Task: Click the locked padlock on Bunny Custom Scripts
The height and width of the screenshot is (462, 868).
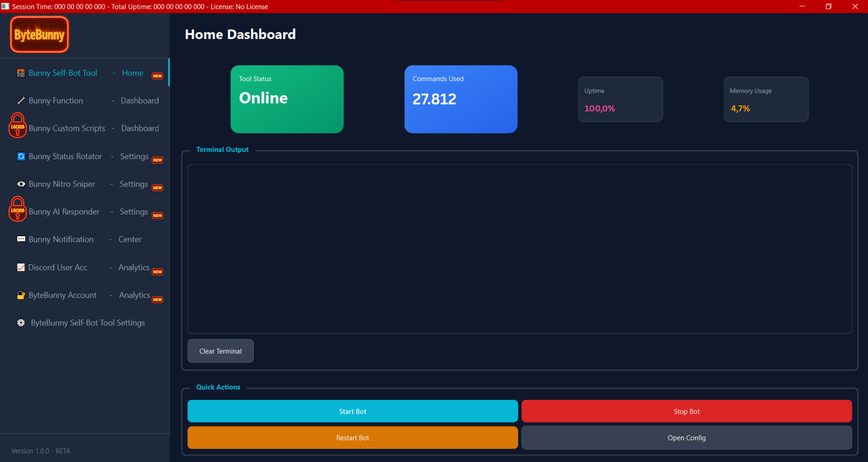Action: click(x=17, y=125)
